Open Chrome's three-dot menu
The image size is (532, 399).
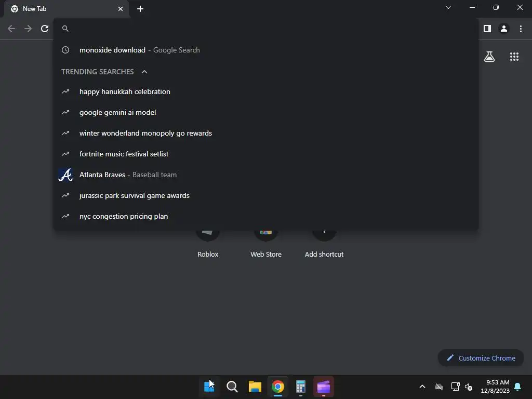[x=521, y=29]
